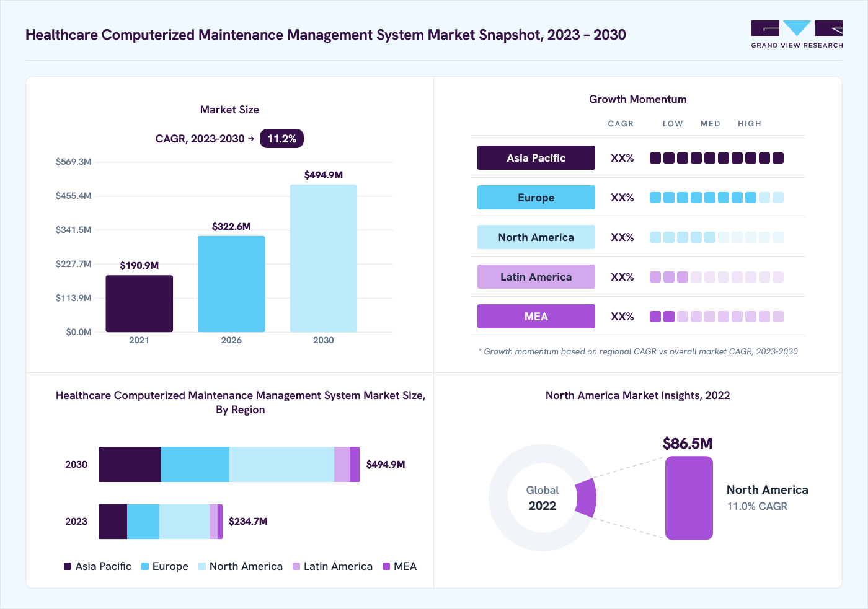Select the 2021 market size bar
The height and width of the screenshot is (609, 868).
click(139, 304)
